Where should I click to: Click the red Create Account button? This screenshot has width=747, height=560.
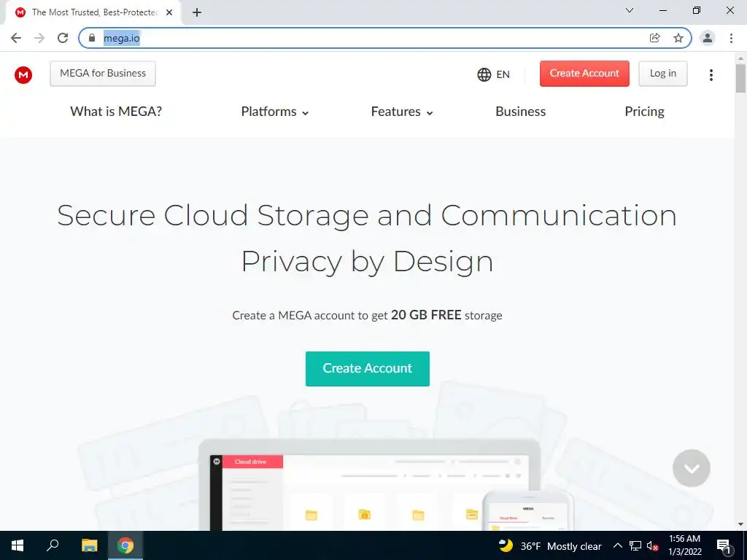point(584,74)
